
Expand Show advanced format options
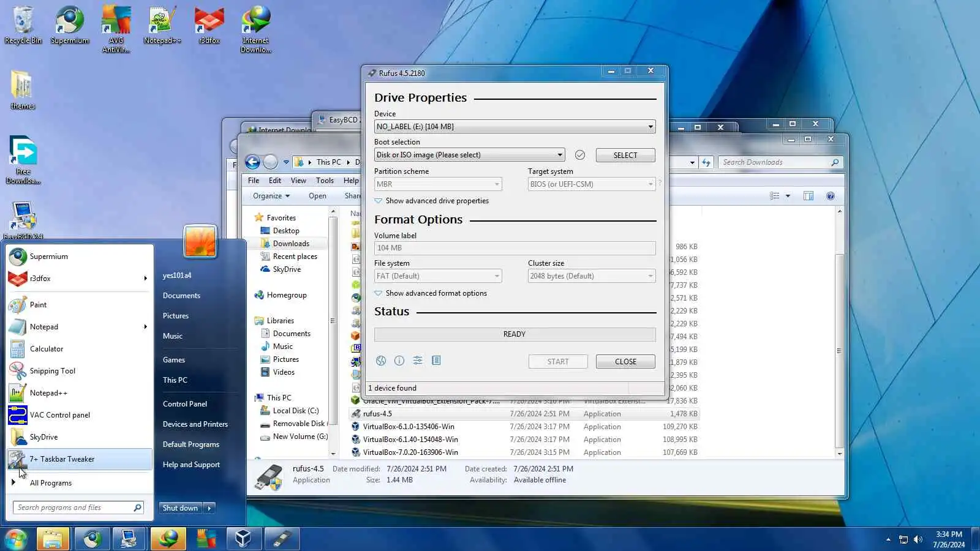click(431, 293)
